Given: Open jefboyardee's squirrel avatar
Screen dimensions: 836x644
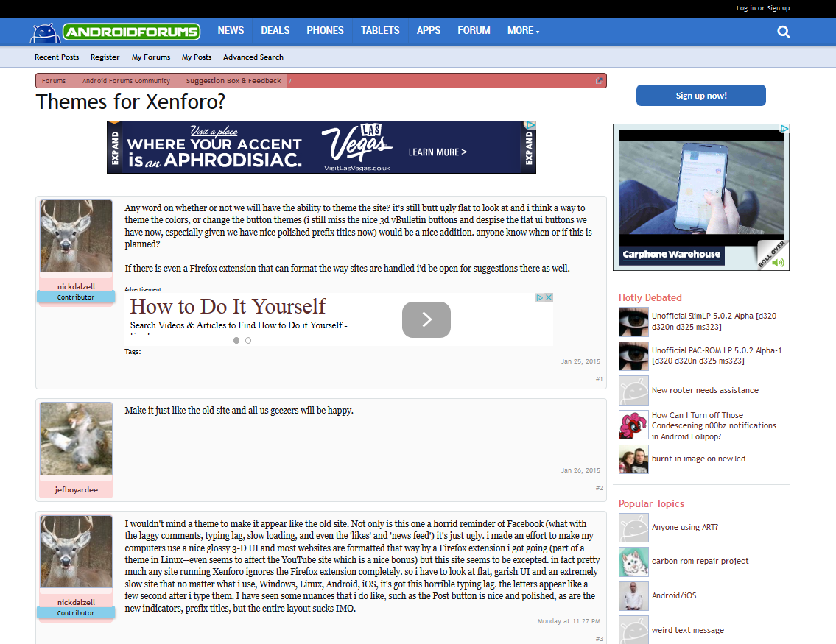Looking at the screenshot, I should tap(76, 439).
